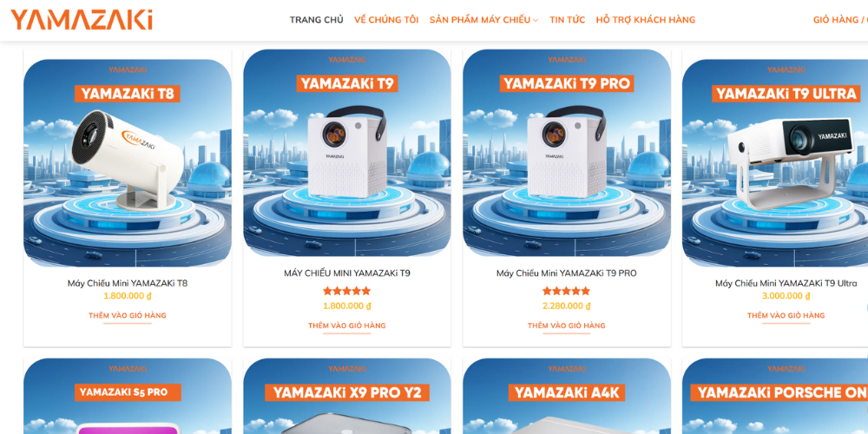Image resolution: width=868 pixels, height=434 pixels.
Task: Select the YAMAZAKi T9 product image
Action: pyautogui.click(x=347, y=154)
